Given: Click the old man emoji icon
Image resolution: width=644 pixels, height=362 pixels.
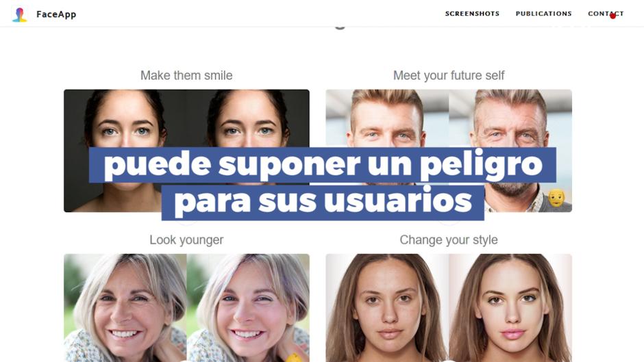Looking at the screenshot, I should [x=556, y=198].
